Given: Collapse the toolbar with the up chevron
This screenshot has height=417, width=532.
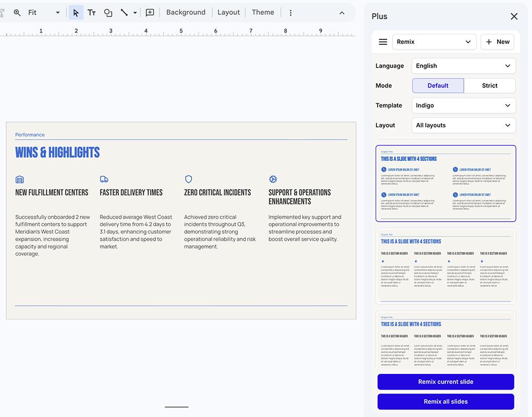Looking at the screenshot, I should point(342,13).
